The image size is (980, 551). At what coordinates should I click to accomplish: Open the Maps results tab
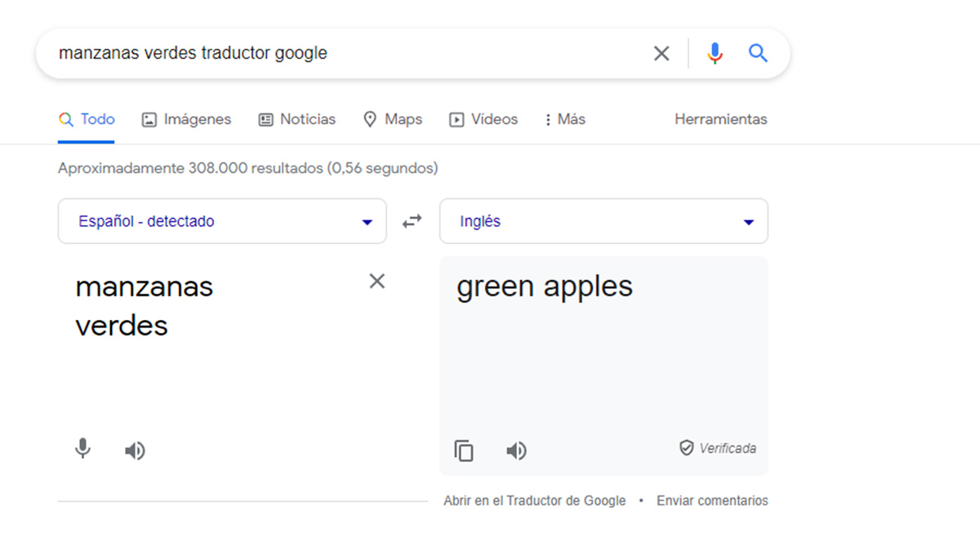(x=392, y=119)
